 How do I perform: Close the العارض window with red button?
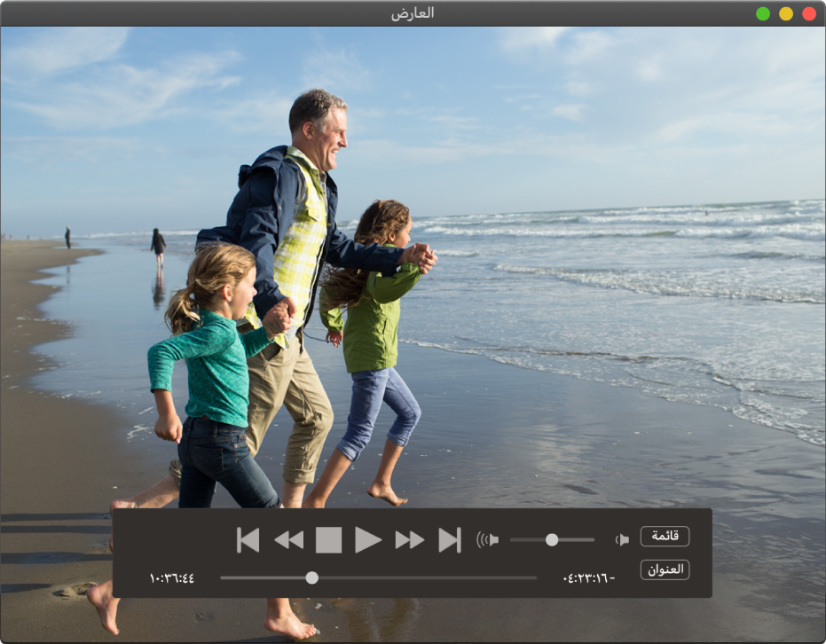click(x=809, y=13)
